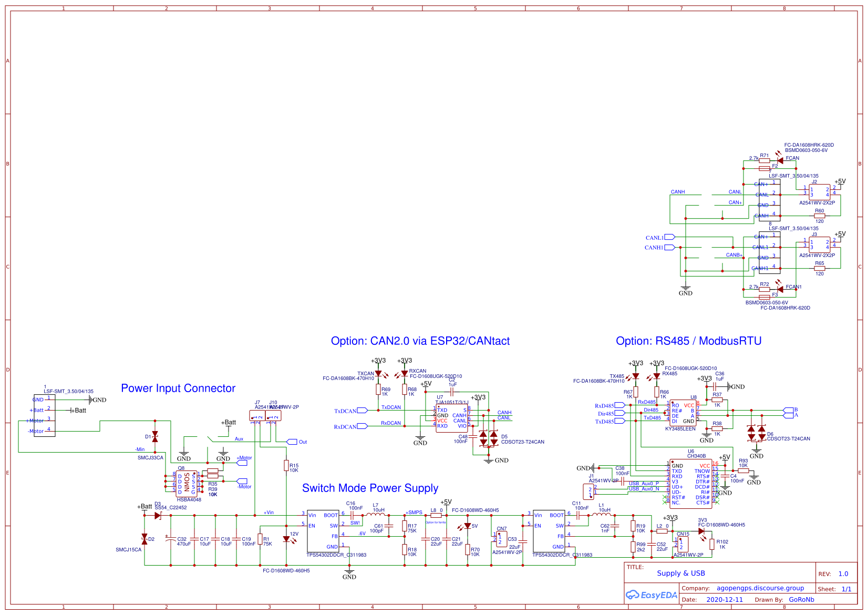868x615 pixels.
Task: Click the EasyEDA logo in the title block
Action: [650, 594]
